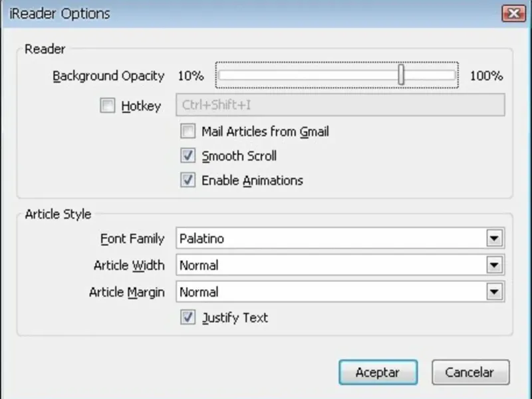Click the Aceptar button

378,372
